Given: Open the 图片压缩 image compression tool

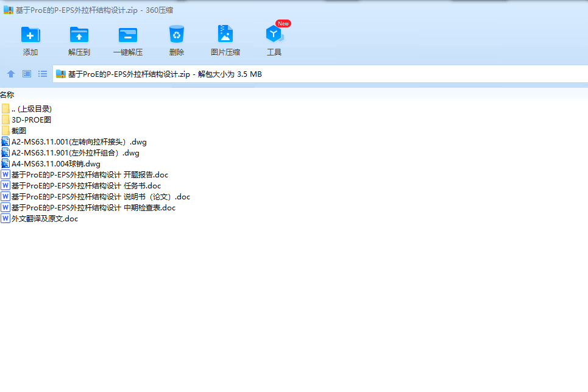Looking at the screenshot, I should (225, 34).
